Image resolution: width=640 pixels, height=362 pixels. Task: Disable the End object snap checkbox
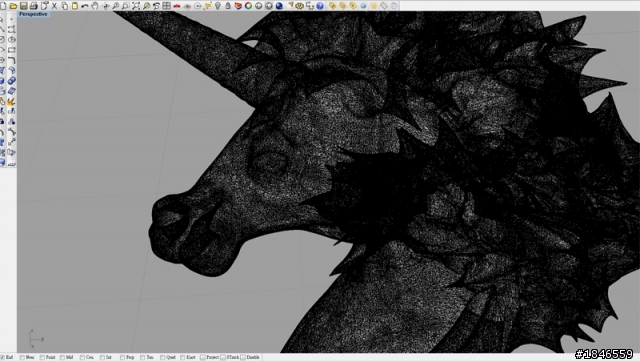tap(2, 357)
